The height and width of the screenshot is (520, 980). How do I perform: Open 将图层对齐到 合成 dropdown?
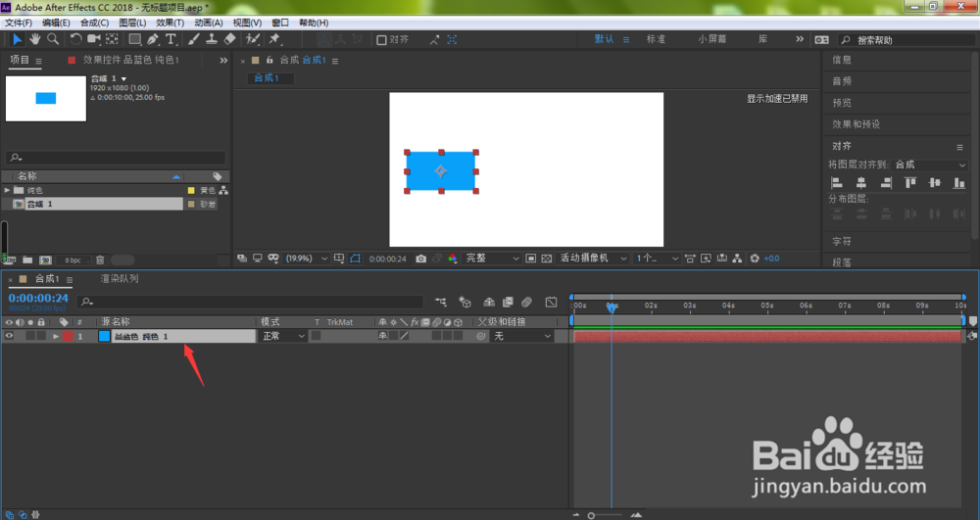click(x=929, y=165)
